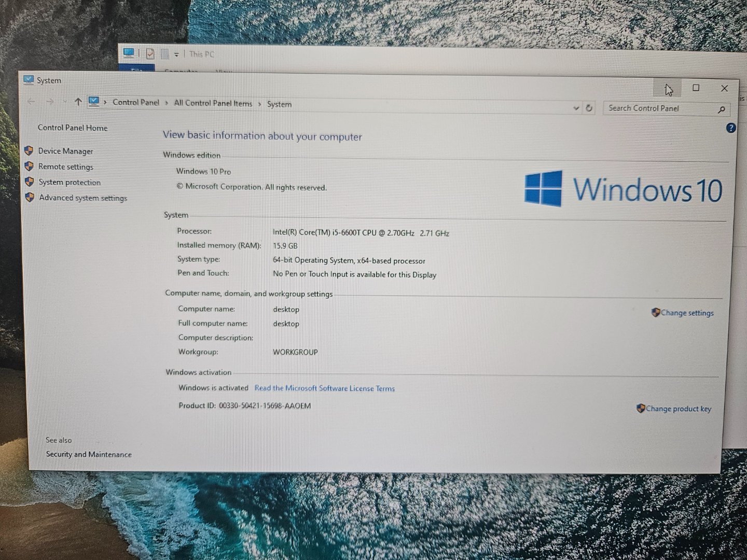Go to Control Panel Home

pos(73,128)
